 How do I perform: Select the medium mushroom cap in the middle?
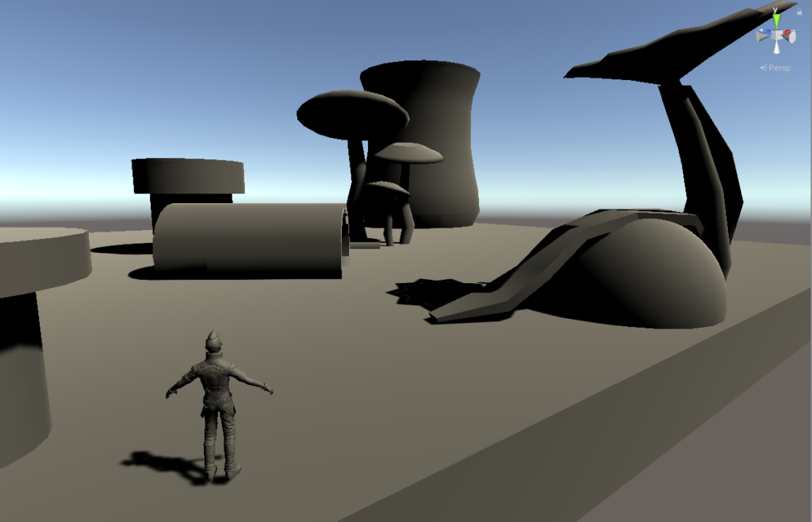click(408, 152)
